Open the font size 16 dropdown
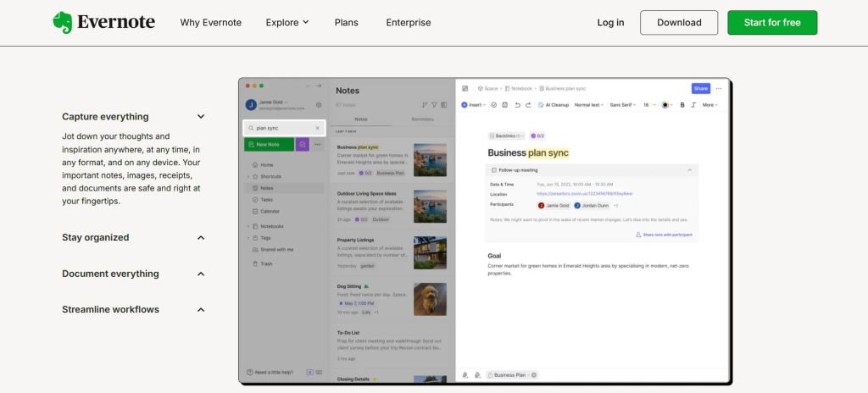Image resolution: width=868 pixels, height=393 pixels. click(x=648, y=105)
